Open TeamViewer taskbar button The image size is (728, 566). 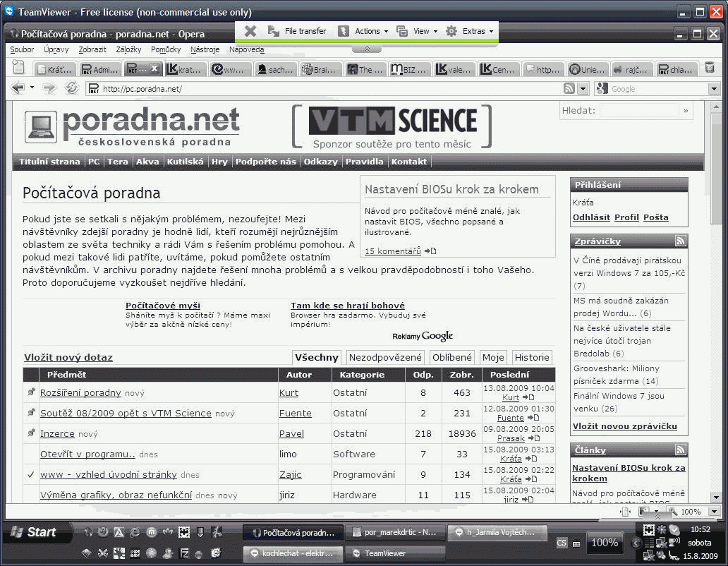pyautogui.click(x=395, y=553)
